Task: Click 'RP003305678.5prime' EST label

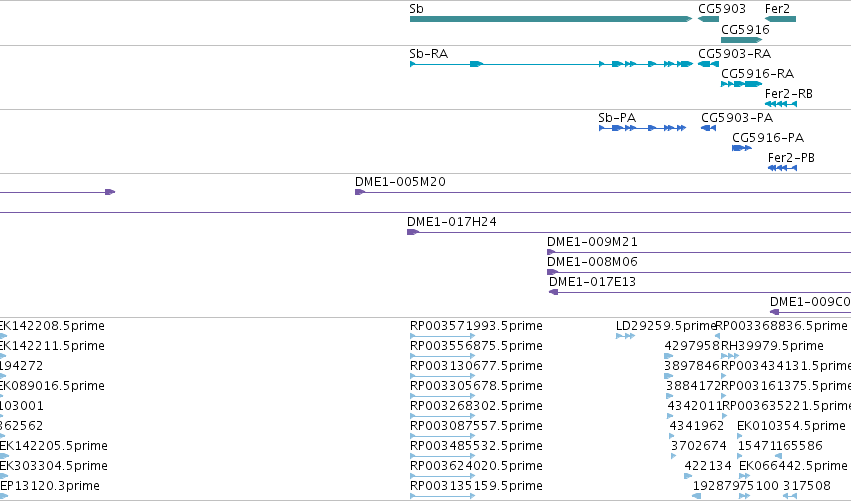Action: coord(476,386)
